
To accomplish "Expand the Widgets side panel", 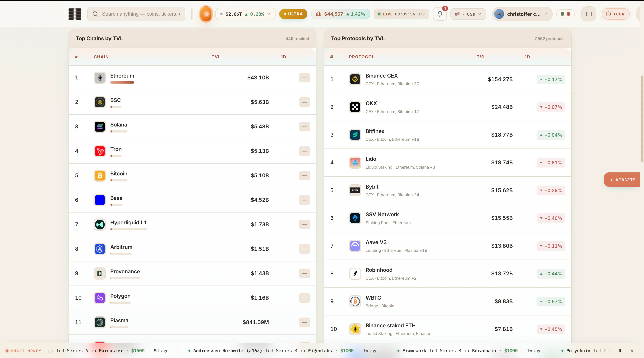I will pos(622,180).
